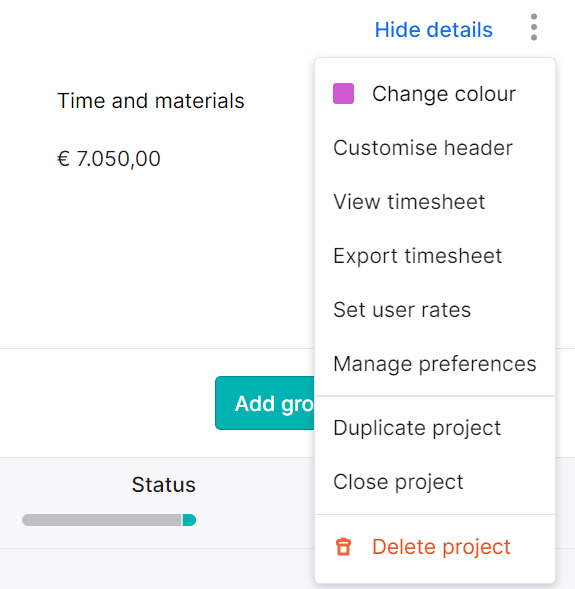Click the Time and materials label

click(x=151, y=101)
